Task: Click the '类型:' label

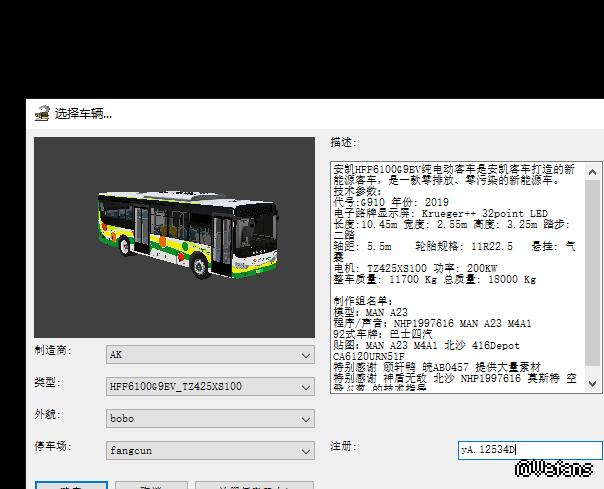Action: 47,382
